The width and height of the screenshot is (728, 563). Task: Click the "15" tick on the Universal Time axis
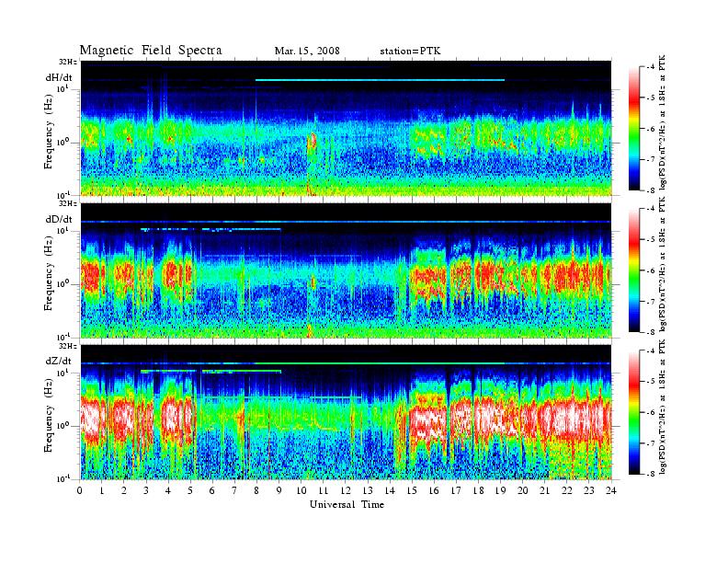click(x=412, y=491)
